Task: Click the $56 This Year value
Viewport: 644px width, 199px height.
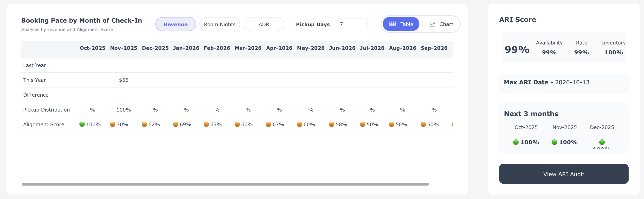Action: tap(123, 80)
